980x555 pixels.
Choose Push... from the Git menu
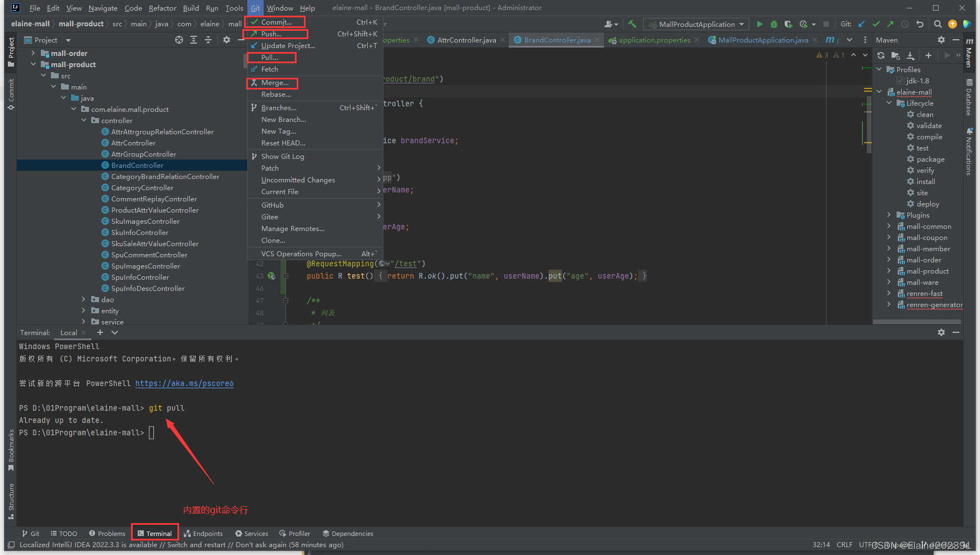tap(315, 34)
